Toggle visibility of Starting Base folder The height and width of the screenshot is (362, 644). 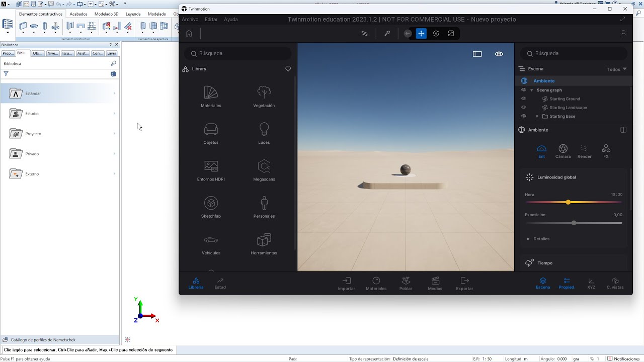coord(524,116)
